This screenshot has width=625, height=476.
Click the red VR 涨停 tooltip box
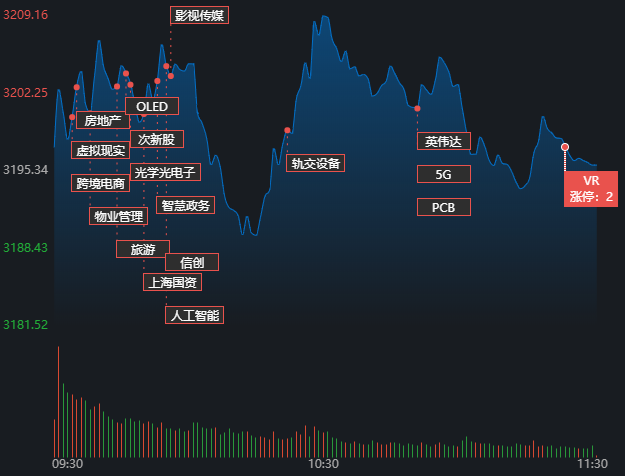coord(590,188)
